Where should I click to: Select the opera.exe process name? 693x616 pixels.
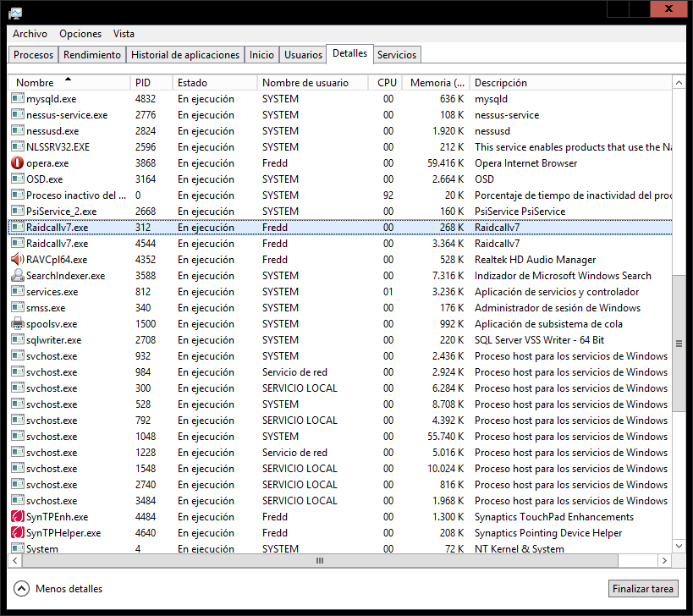click(x=47, y=163)
